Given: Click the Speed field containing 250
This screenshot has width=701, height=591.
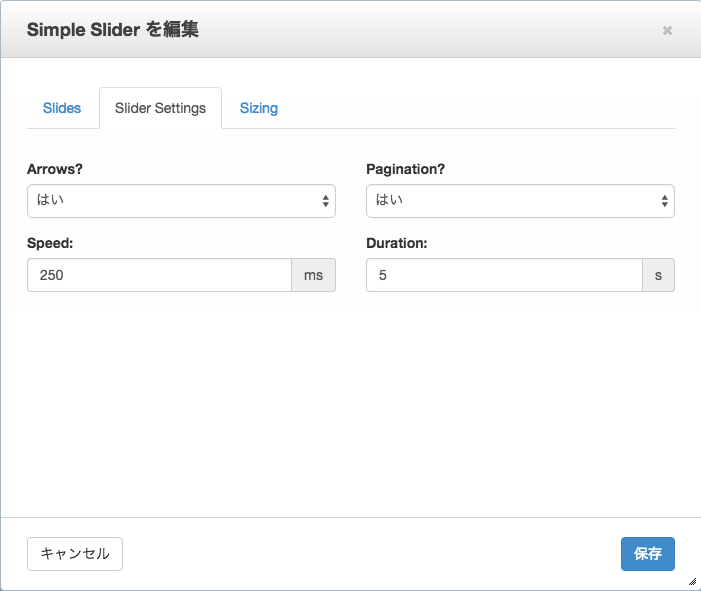Looking at the screenshot, I should coord(159,275).
